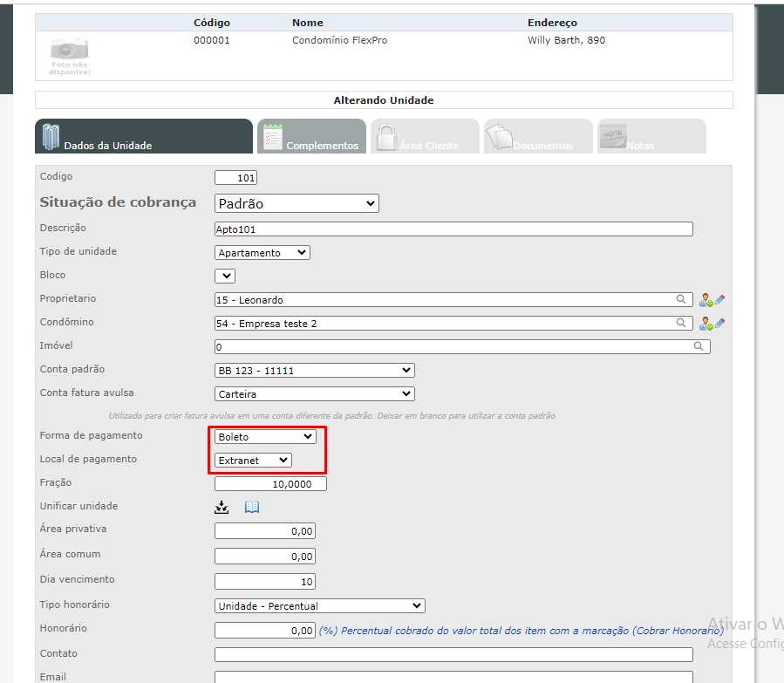The width and height of the screenshot is (784, 683).
Task: Click the 'Unificar unidade' label
Action: coord(79,506)
